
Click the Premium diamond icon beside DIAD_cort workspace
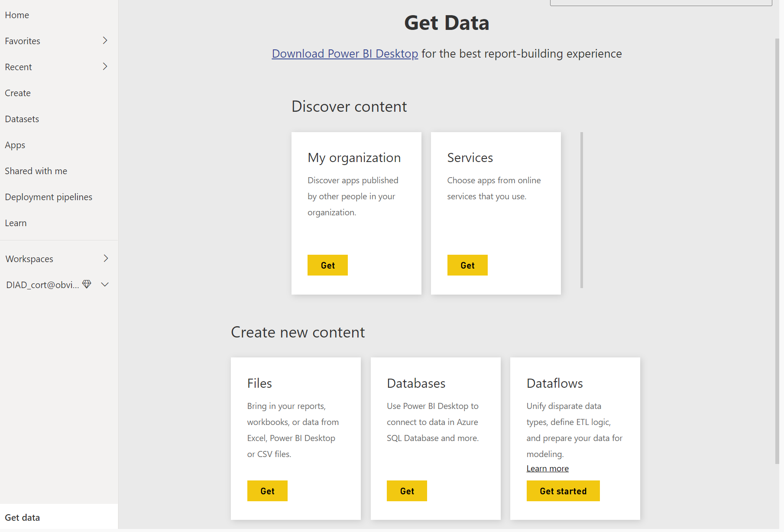87,284
